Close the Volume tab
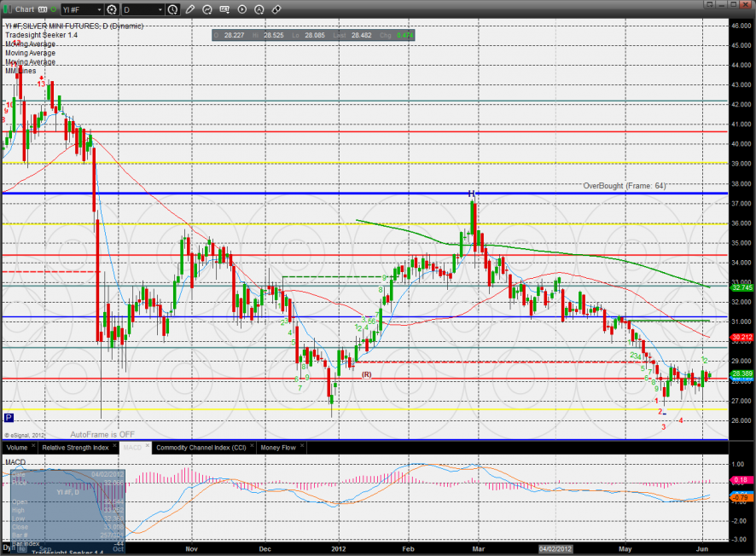Image resolution: width=756 pixels, height=556 pixels. coord(33,446)
